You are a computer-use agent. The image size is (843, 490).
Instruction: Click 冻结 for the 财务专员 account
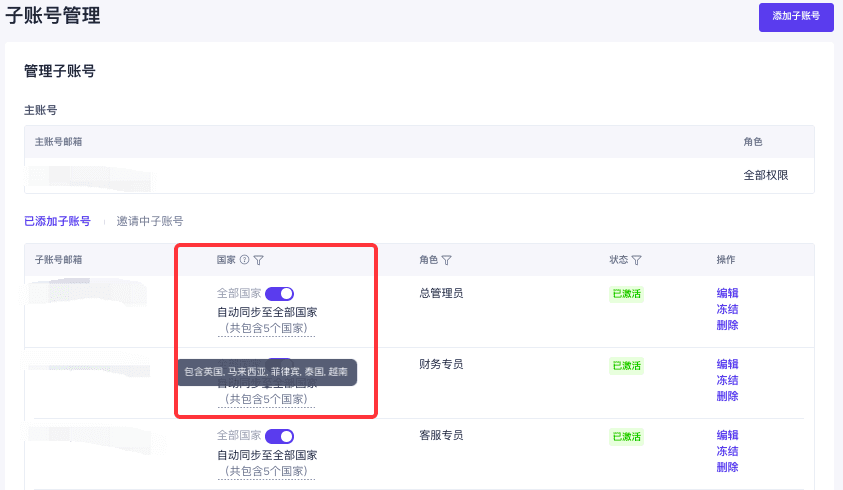click(x=727, y=380)
